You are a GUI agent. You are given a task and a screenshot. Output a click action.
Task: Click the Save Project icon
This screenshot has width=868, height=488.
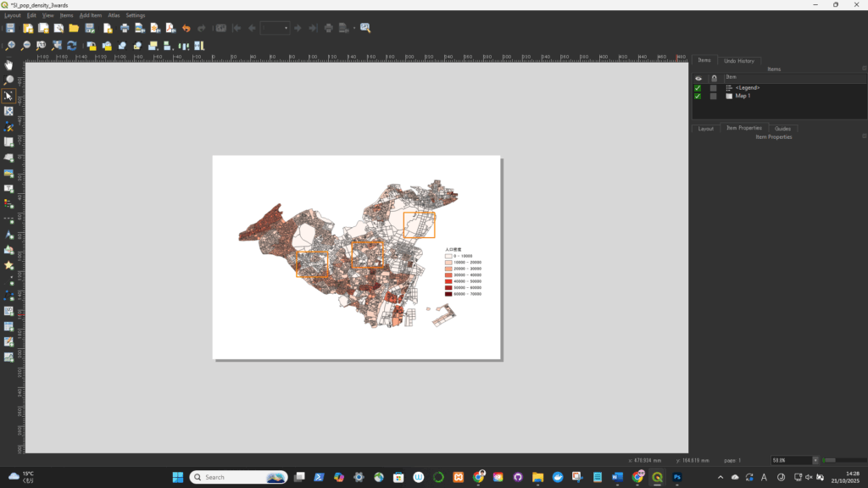(x=10, y=28)
